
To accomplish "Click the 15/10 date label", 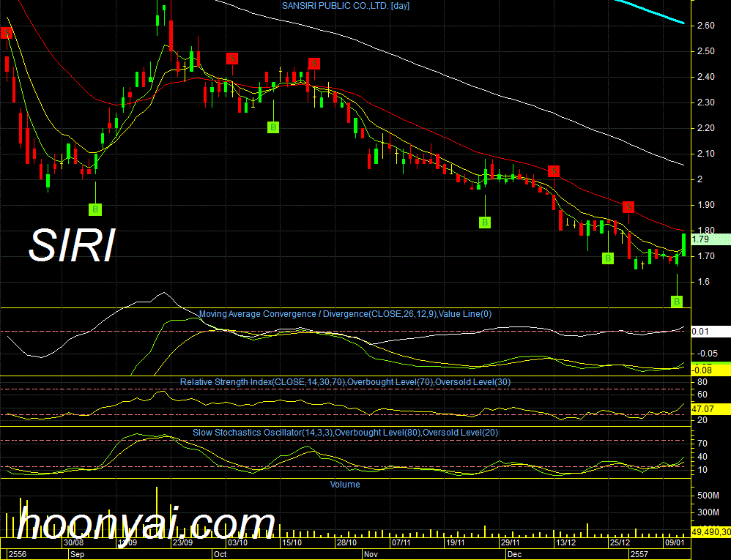I will [292, 542].
